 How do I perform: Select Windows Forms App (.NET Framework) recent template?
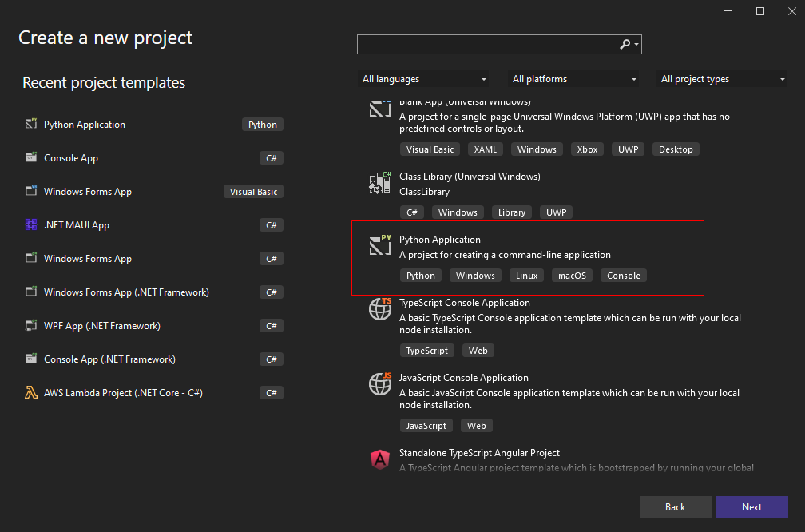tap(154, 292)
